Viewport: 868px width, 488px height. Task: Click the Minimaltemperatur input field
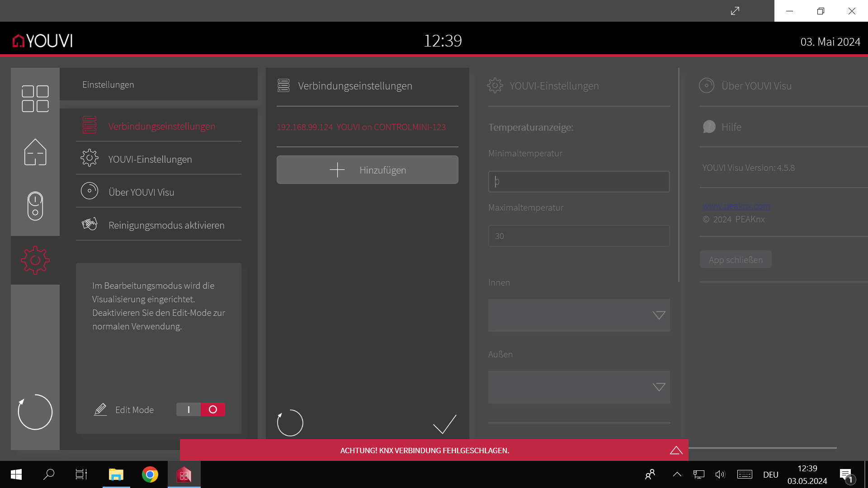[579, 182]
